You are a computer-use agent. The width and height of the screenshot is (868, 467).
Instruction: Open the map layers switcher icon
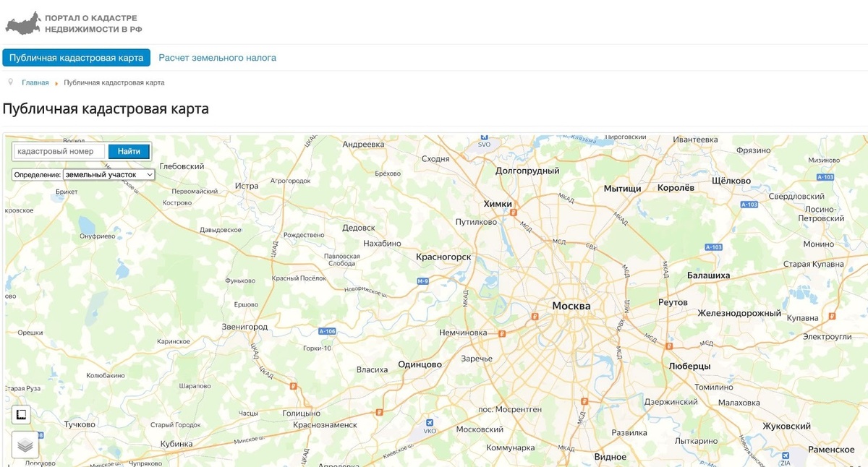(22, 445)
